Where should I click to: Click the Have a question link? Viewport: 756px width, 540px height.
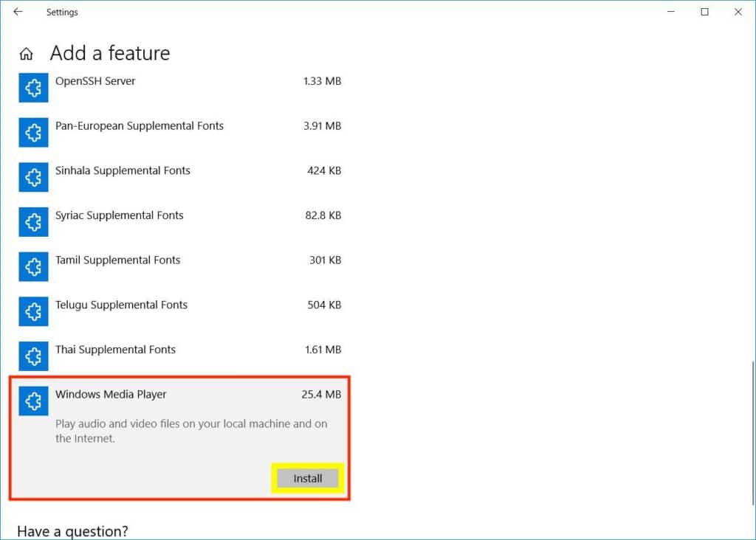pos(73,530)
